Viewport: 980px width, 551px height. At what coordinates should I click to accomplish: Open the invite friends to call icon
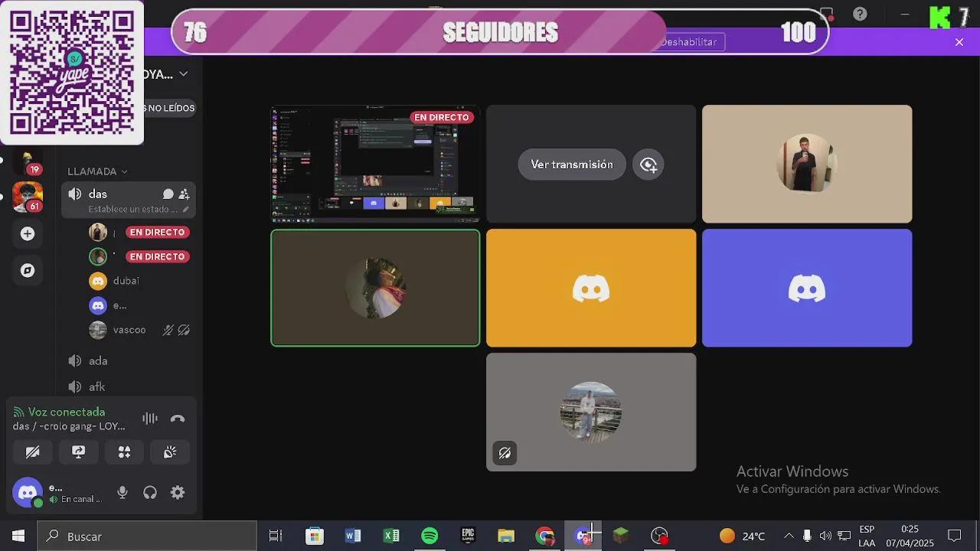click(184, 194)
